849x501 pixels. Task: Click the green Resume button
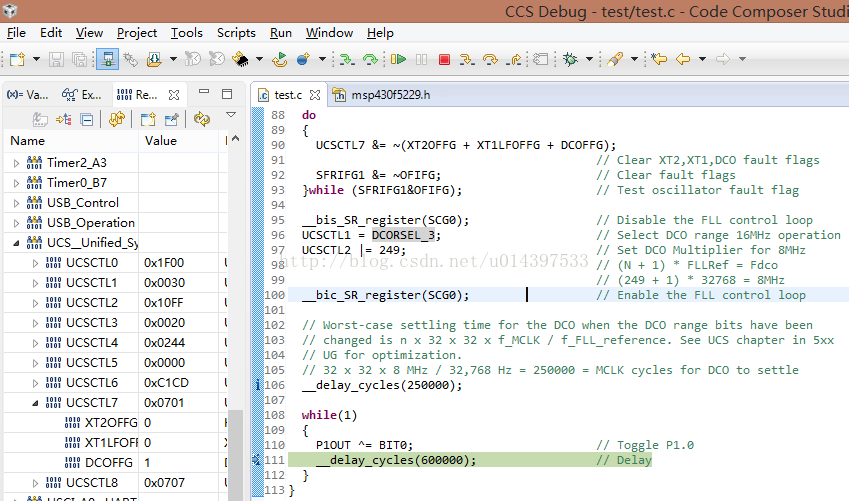pos(399,60)
